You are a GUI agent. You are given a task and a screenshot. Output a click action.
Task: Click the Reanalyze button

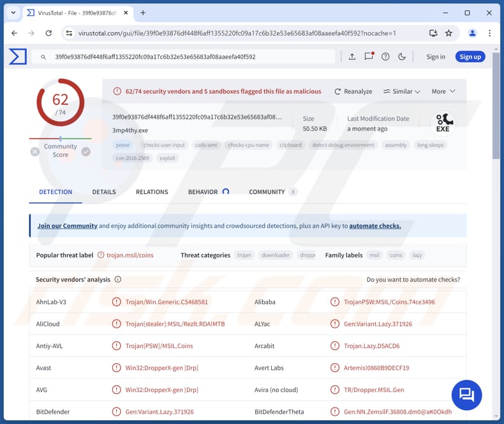click(353, 92)
